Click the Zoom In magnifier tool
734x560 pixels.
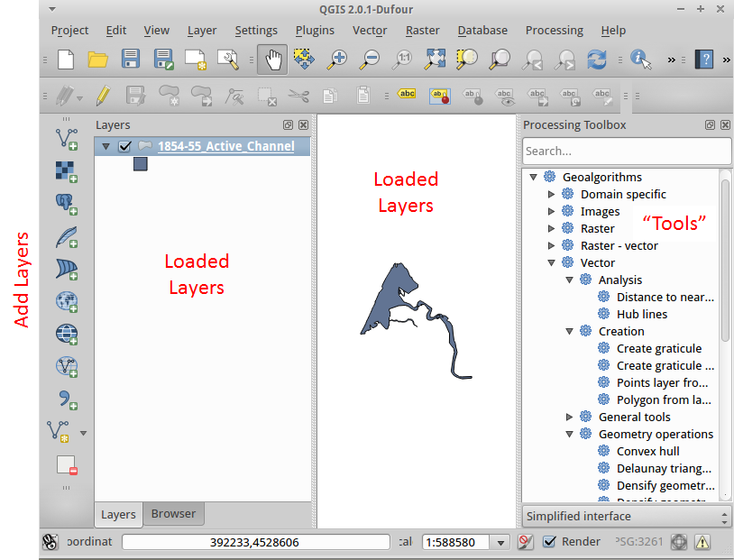pyautogui.click(x=338, y=60)
